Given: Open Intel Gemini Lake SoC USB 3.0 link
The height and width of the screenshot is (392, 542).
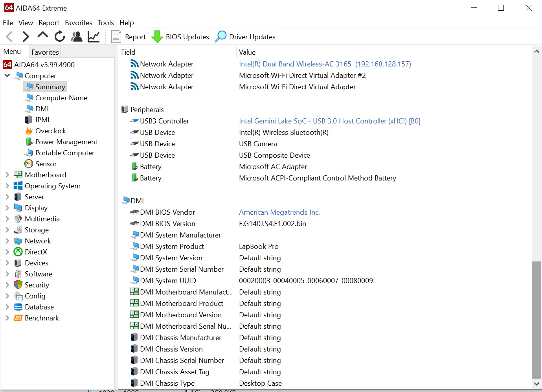Looking at the screenshot, I should pyautogui.click(x=330, y=121).
